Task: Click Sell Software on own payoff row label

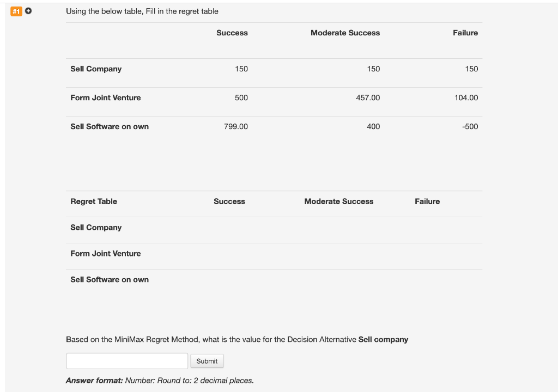Action: [x=110, y=126]
